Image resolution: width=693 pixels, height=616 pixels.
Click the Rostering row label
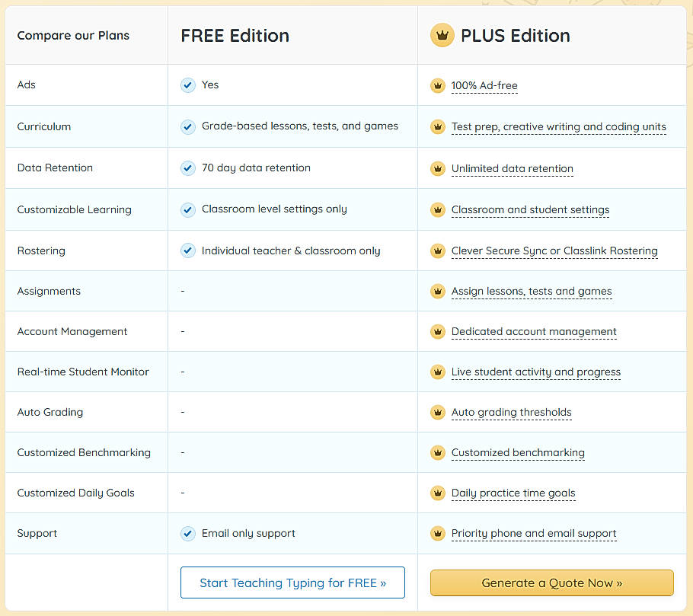41,251
